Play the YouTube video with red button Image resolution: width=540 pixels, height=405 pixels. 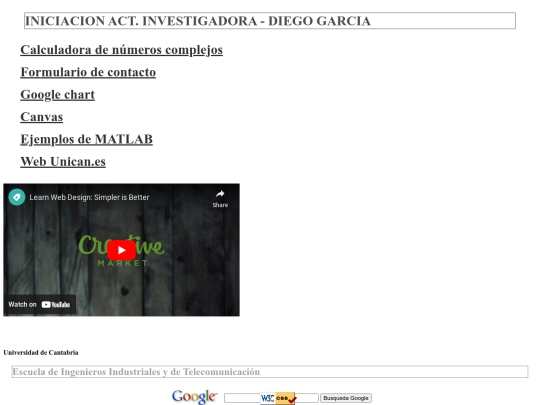(121, 250)
